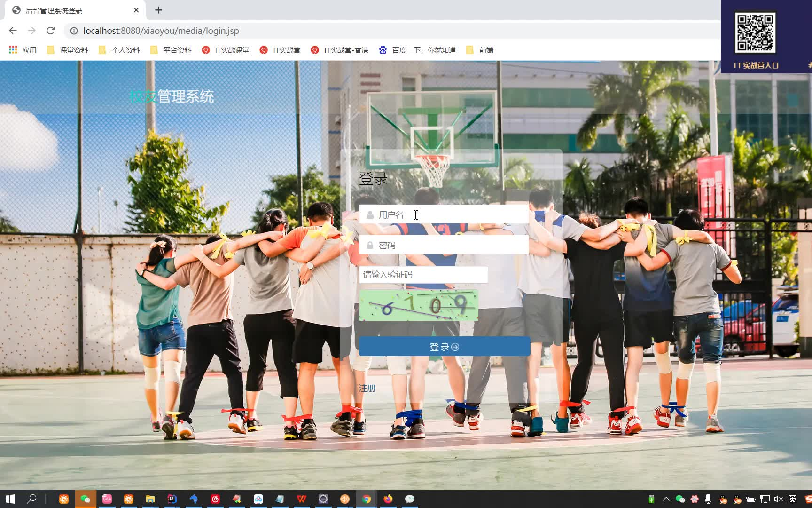Open Baidu Netdisk from the taskbar
The height and width of the screenshot is (508, 812).
pyautogui.click(x=258, y=499)
